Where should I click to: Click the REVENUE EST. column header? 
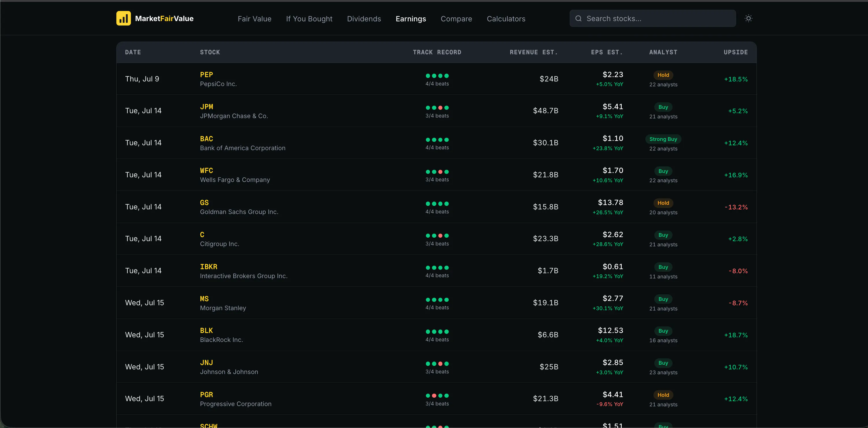(534, 52)
